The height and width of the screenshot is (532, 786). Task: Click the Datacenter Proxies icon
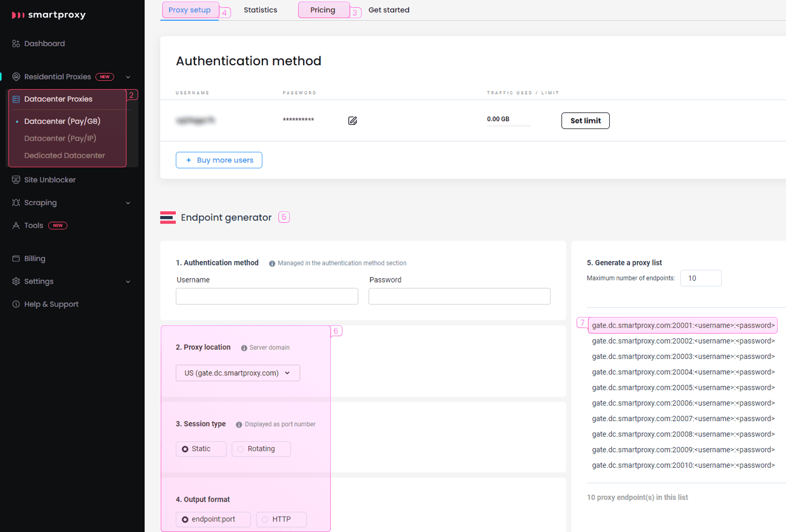[16, 99]
